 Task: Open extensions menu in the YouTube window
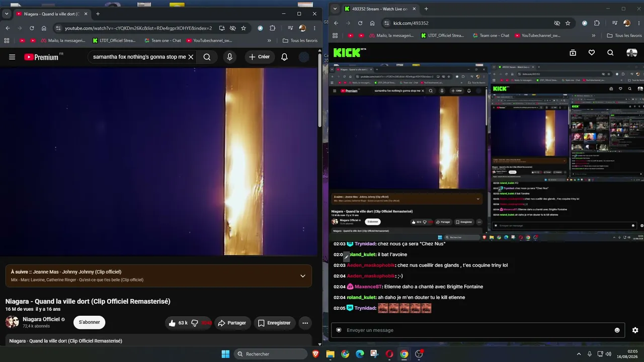pos(273,28)
